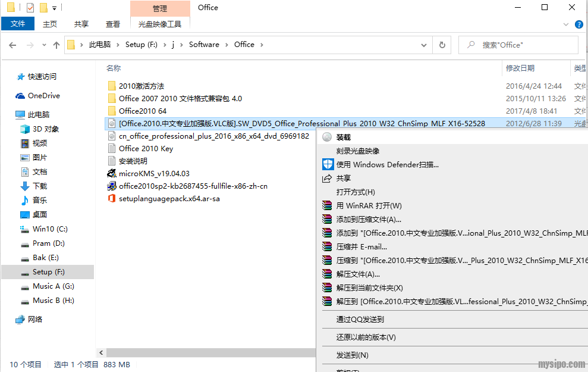Click the back navigation arrow

pos(12,45)
